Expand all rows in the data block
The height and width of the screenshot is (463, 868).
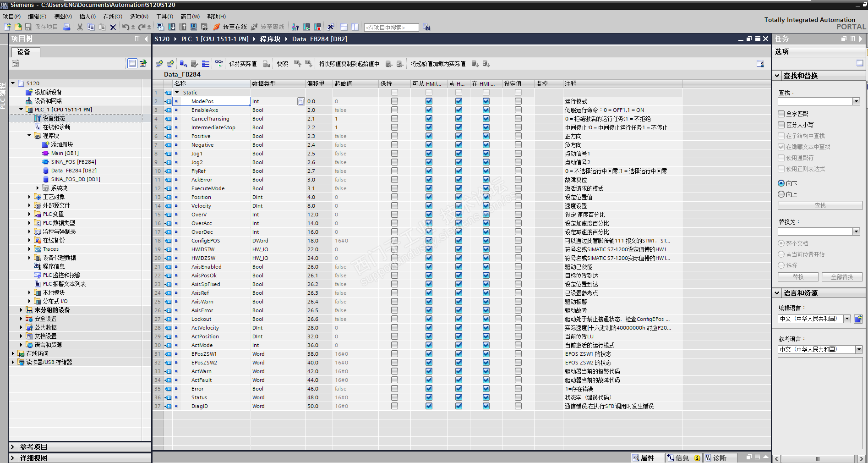pyautogui.click(x=206, y=64)
